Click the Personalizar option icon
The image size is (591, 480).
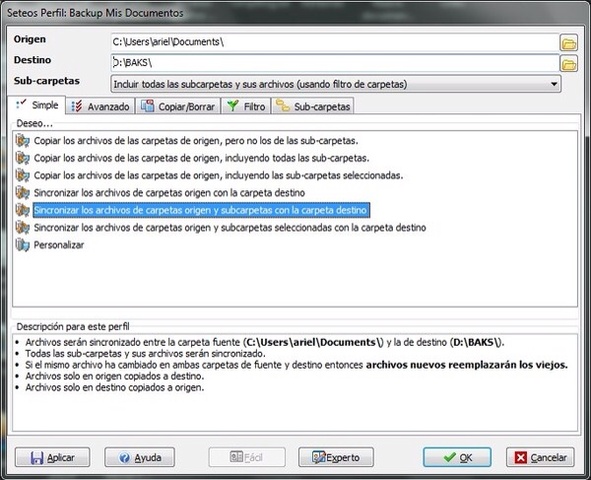click(23, 245)
